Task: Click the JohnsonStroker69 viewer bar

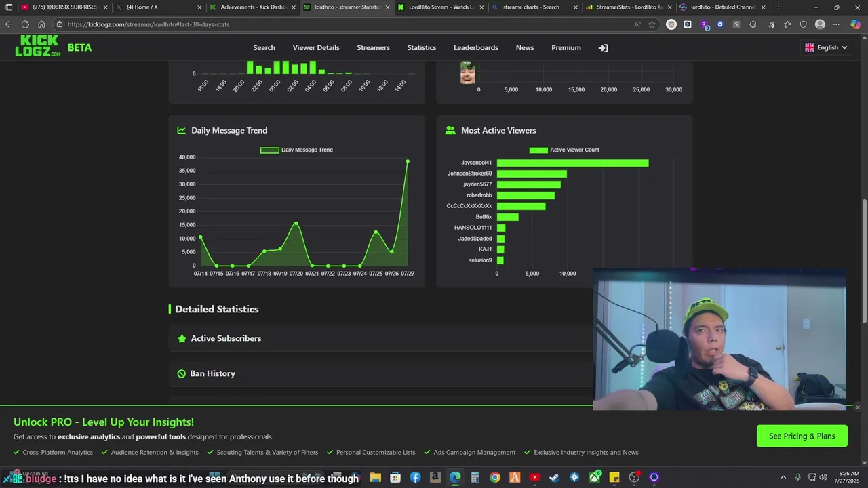Action: [532, 174]
